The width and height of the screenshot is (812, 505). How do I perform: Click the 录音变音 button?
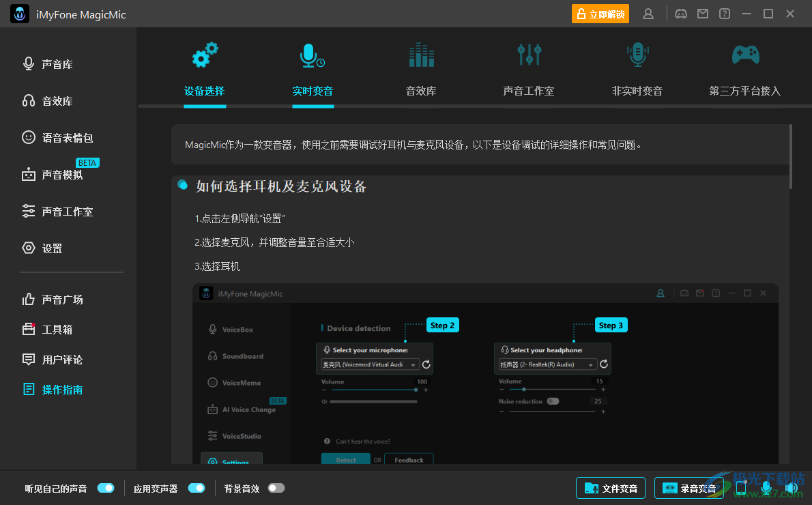[x=688, y=488]
